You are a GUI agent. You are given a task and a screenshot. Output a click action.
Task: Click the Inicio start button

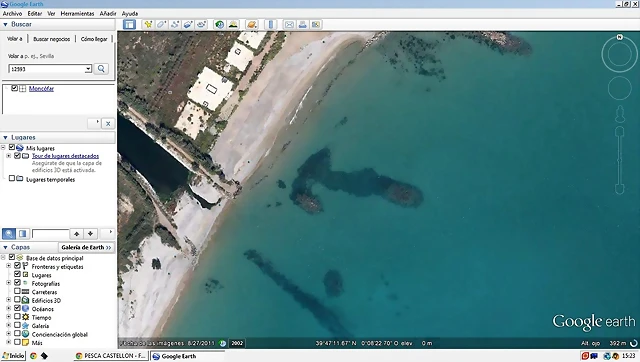pyautogui.click(x=13, y=356)
